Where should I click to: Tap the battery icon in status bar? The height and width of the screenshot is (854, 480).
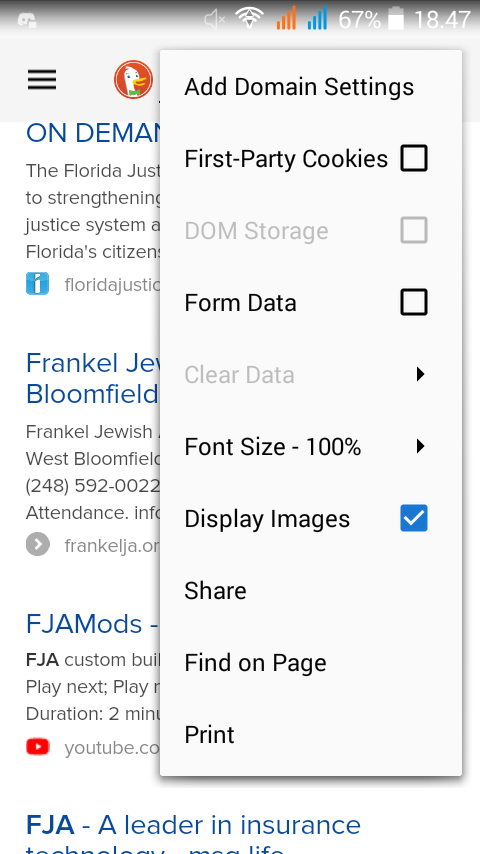(x=396, y=19)
